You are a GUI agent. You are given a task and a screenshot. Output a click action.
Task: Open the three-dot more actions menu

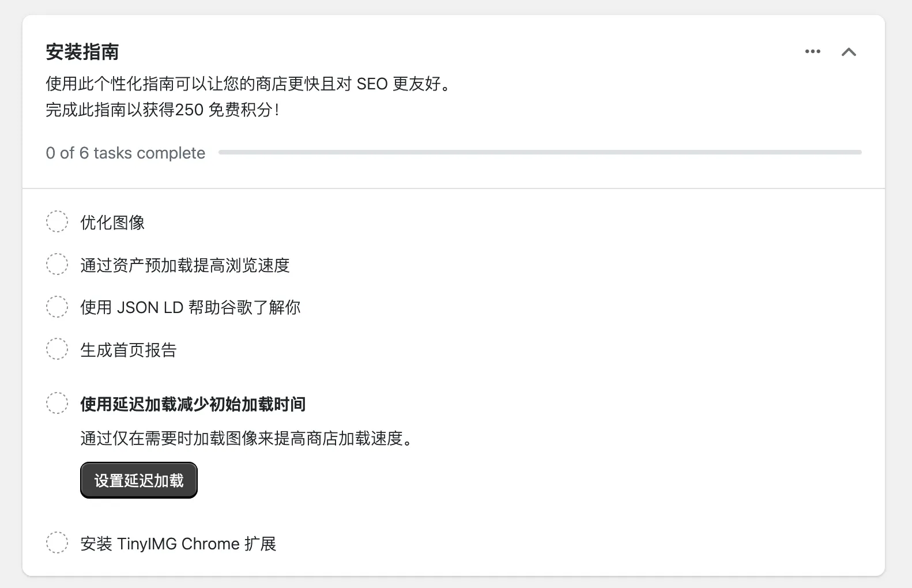(812, 52)
